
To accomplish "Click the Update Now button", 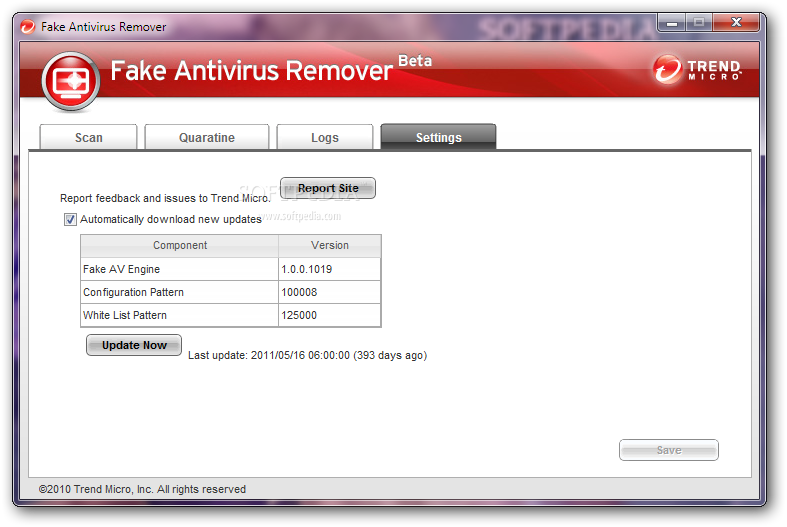I will (x=134, y=345).
